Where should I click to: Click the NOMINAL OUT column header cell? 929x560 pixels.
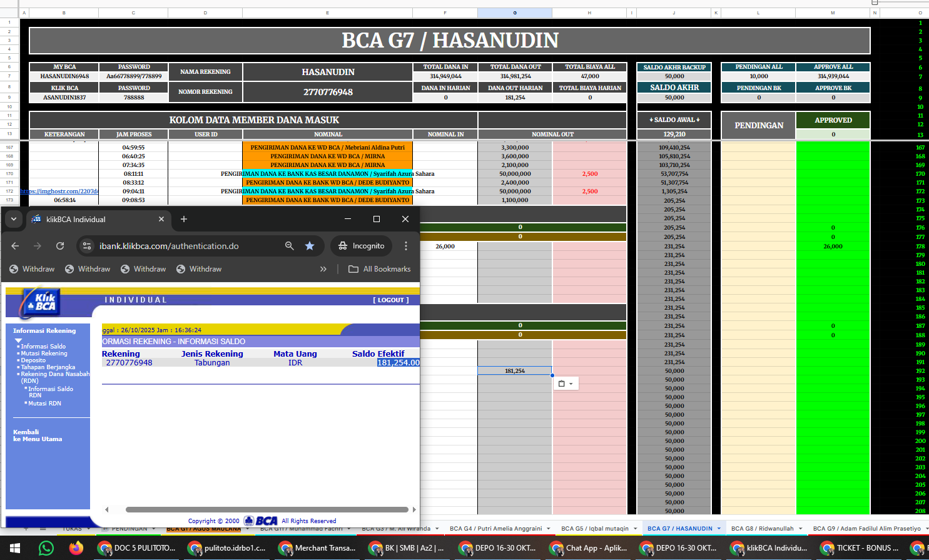click(552, 134)
